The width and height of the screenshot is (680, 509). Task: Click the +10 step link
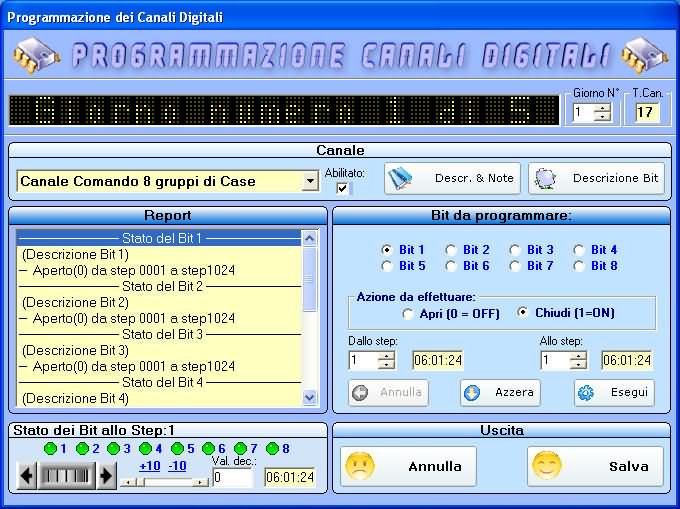[150, 466]
